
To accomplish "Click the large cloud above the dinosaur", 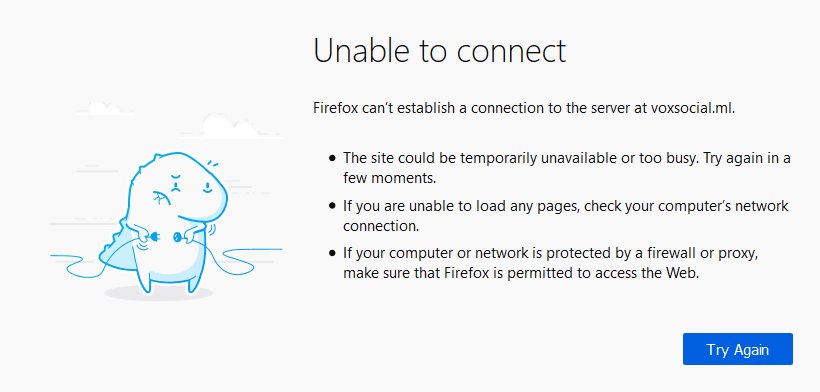I will point(230,125).
